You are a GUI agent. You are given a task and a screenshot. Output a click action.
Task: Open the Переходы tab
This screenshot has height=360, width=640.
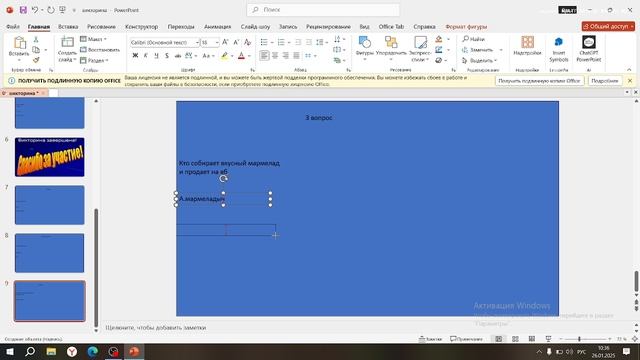(x=181, y=27)
